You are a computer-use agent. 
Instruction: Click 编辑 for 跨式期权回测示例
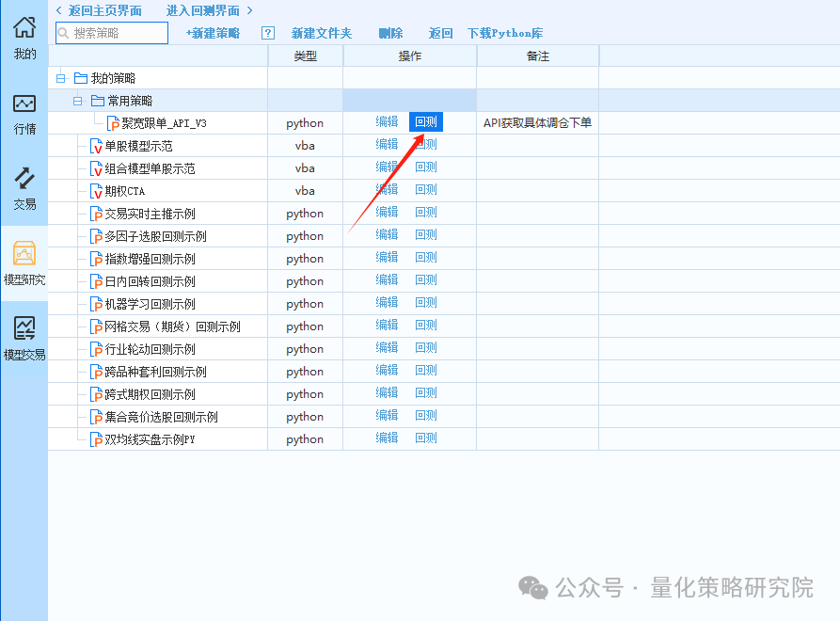point(387,392)
